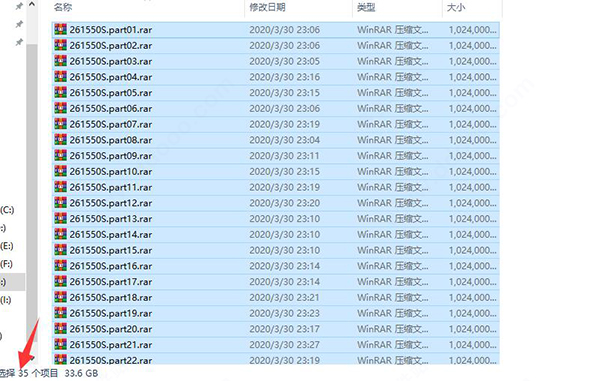Sort by the 大小 column header
This screenshot has width=600, height=381.
pyautogui.click(x=456, y=7)
